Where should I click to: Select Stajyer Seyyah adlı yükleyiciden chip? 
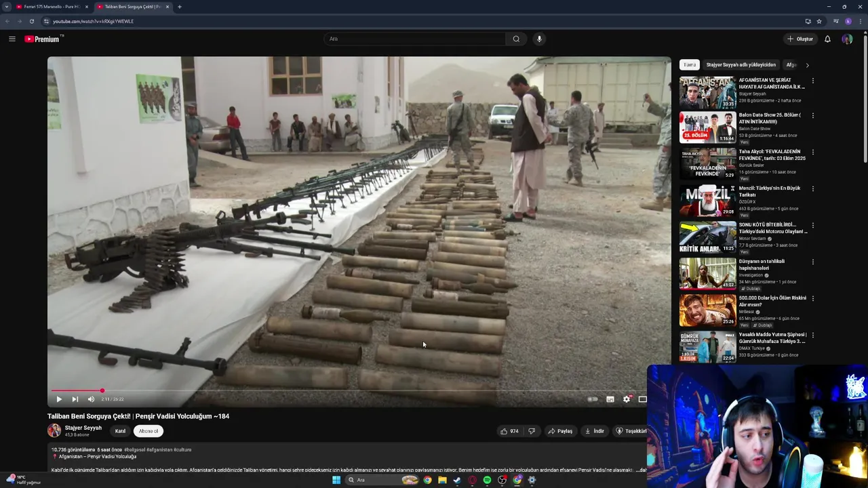coord(741,65)
